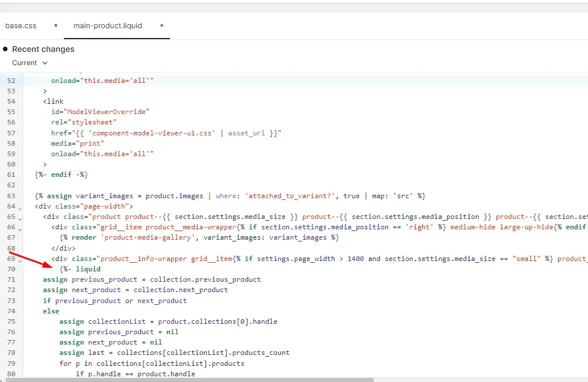This screenshot has width=588, height=382.
Task: Click the Recent changes heading
Action: [43, 49]
